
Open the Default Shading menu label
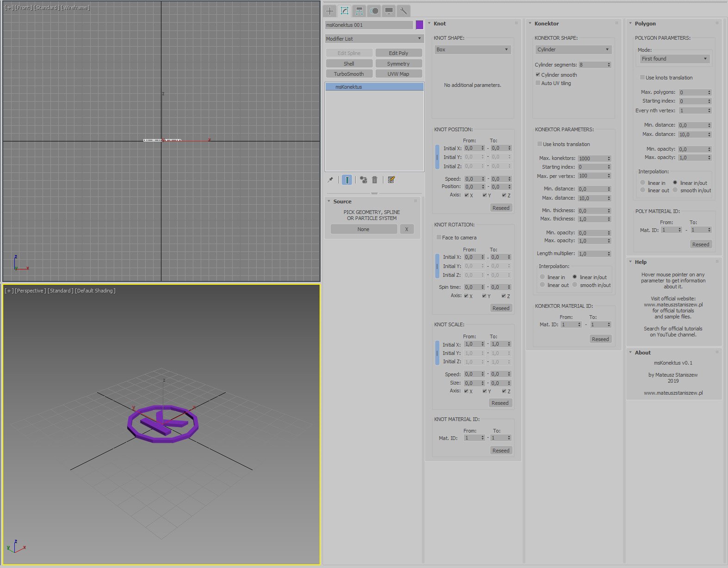pos(95,291)
